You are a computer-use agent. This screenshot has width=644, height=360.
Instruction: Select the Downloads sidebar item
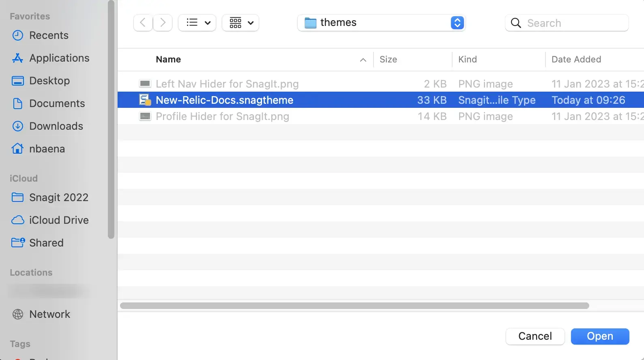[56, 126]
